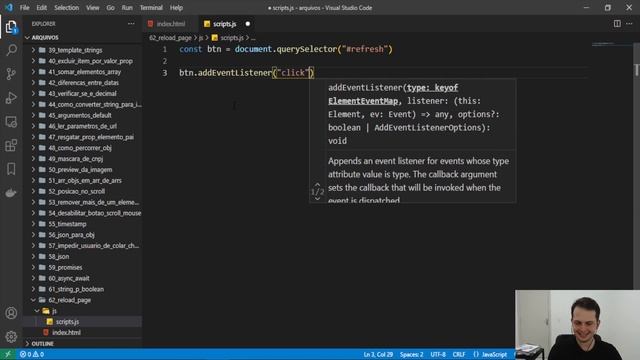The width and height of the screenshot is (640, 360).
Task: Open the Remote Explorer view
Action: coord(11,122)
